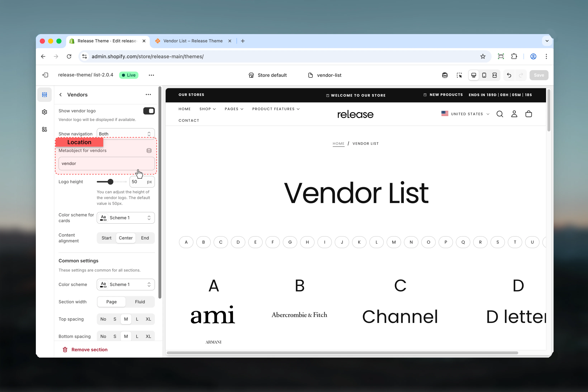This screenshot has height=392, width=588.
Task: Open the Vendors more options menu
Action: point(148,95)
